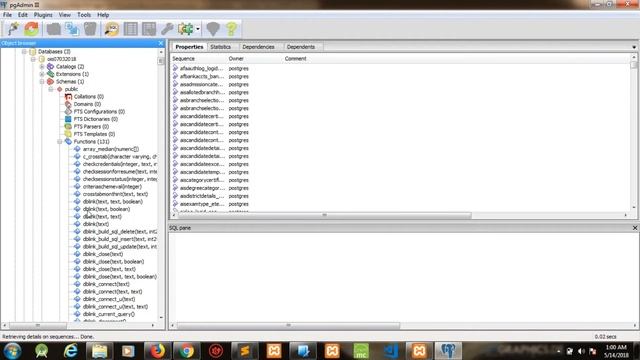Select the Properties tab
Viewport: 640px width, 360px height.
tap(189, 47)
